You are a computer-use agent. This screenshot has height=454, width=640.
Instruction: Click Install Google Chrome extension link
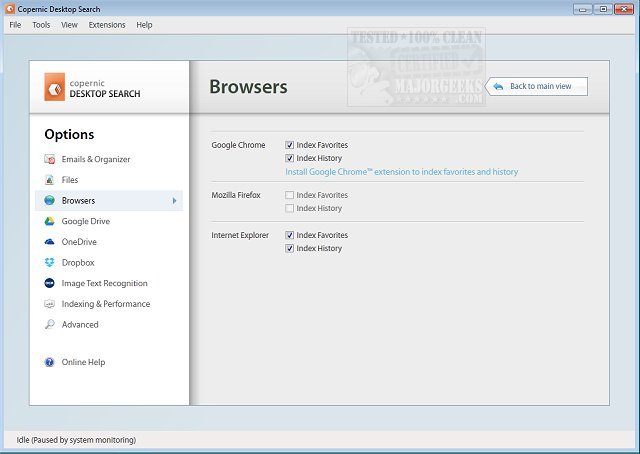402,172
